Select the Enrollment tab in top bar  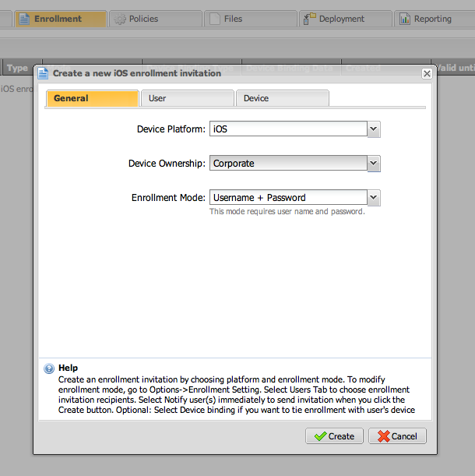pos(59,19)
